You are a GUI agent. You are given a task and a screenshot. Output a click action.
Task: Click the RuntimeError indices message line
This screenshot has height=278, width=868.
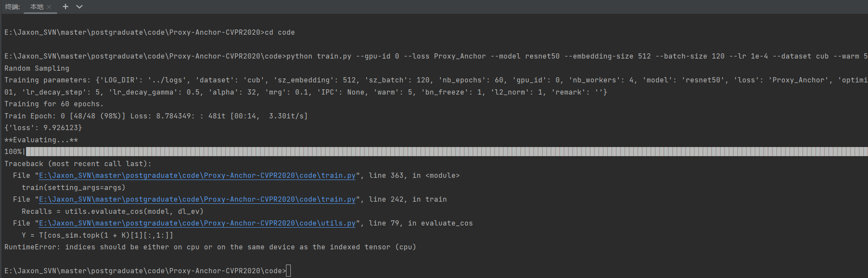pos(210,247)
